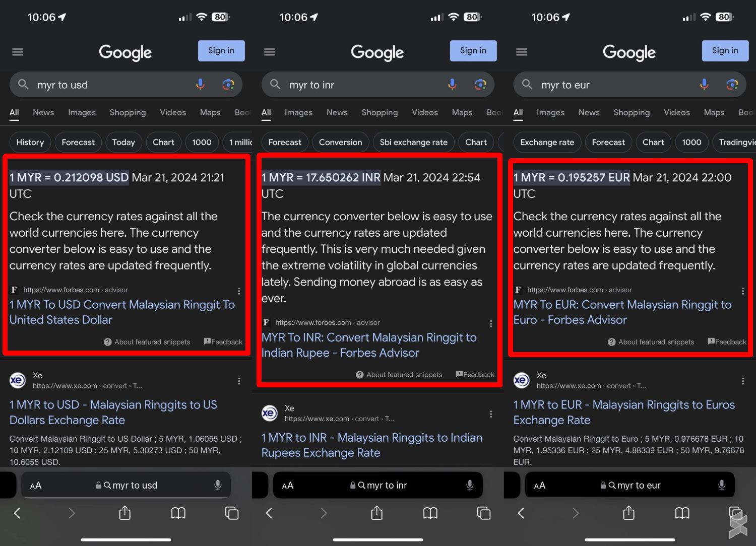Open the Shopping tab in the middle screenshot

380,112
